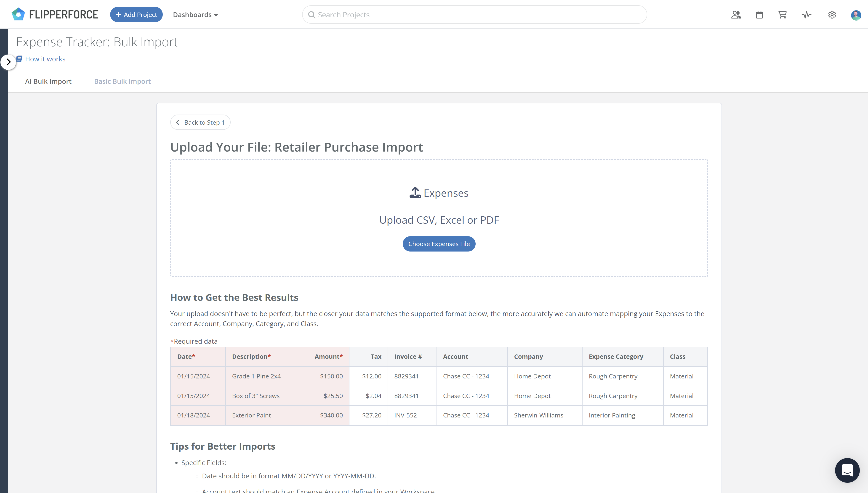Select the Exterior Paint table row
Screen dimensions: 868x493
point(439,415)
